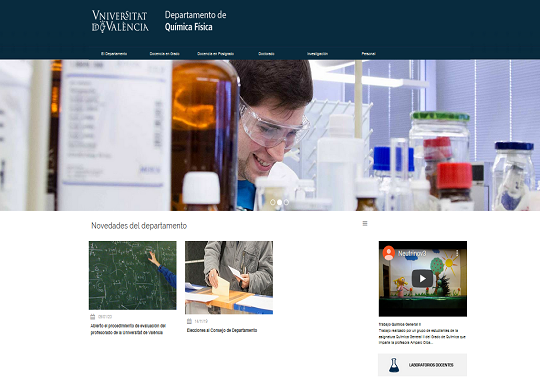Viewport: 540px width, 378px height.
Task: Click the Universitat de València logo
Action: (120, 21)
